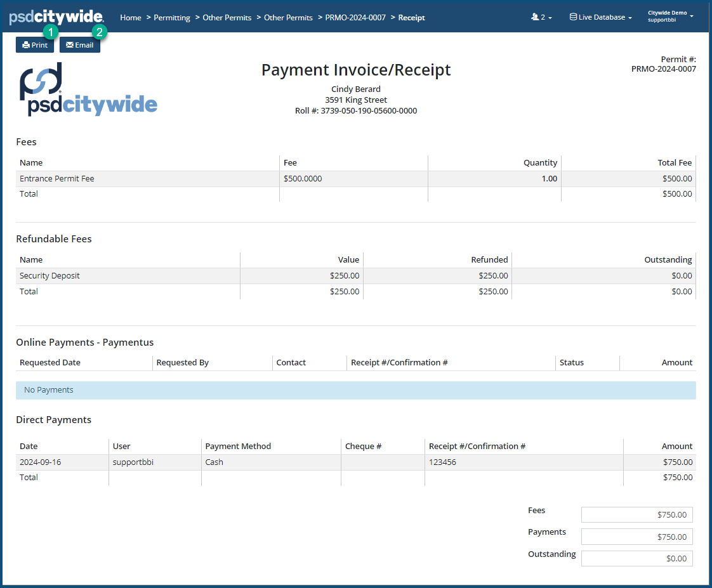
Task: Go to Home breadcrumb
Action: click(x=131, y=18)
